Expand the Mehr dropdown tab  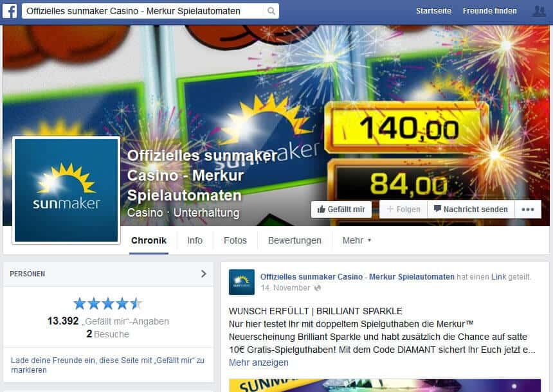357,240
